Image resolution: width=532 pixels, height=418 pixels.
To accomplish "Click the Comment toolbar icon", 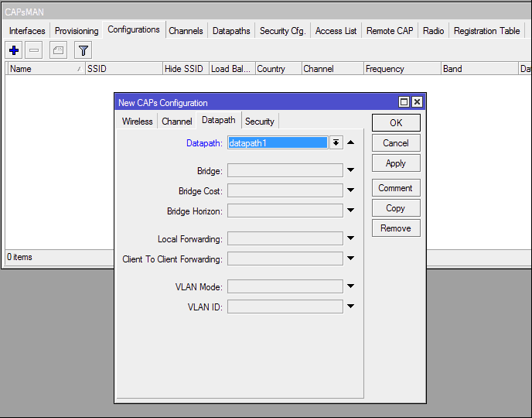I will 58,50.
